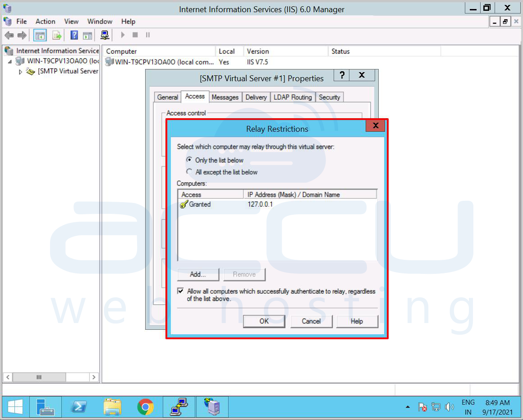523x420 pixels.
Task: Switch to the Security tab
Action: (329, 97)
